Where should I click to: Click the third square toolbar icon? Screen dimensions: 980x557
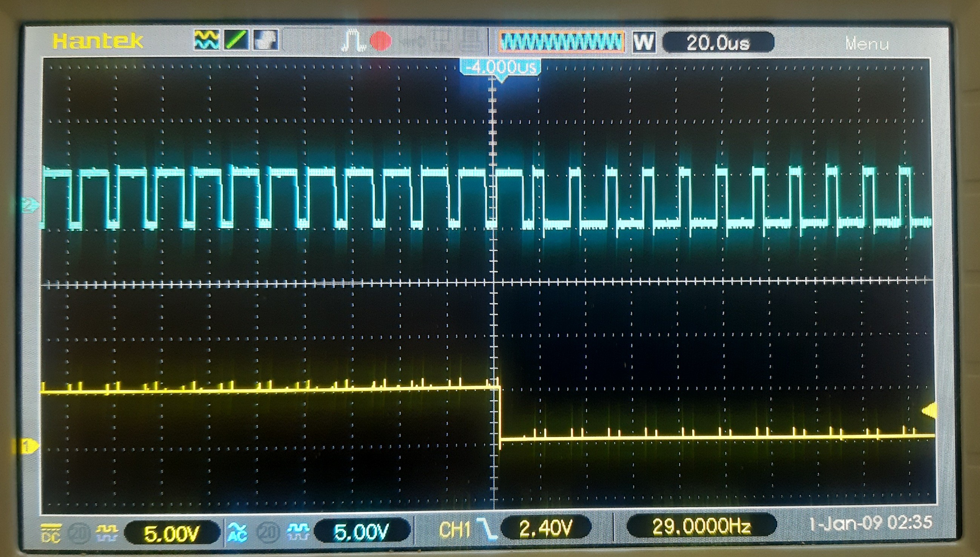click(x=266, y=40)
